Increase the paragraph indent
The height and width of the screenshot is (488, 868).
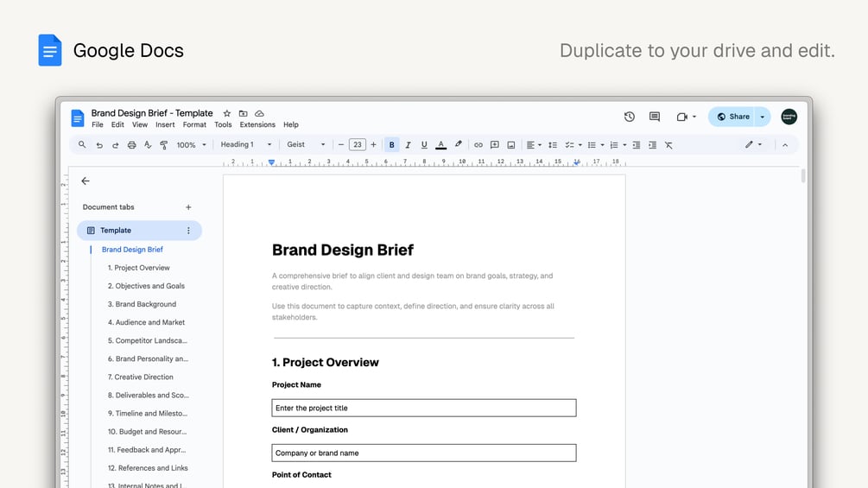652,145
